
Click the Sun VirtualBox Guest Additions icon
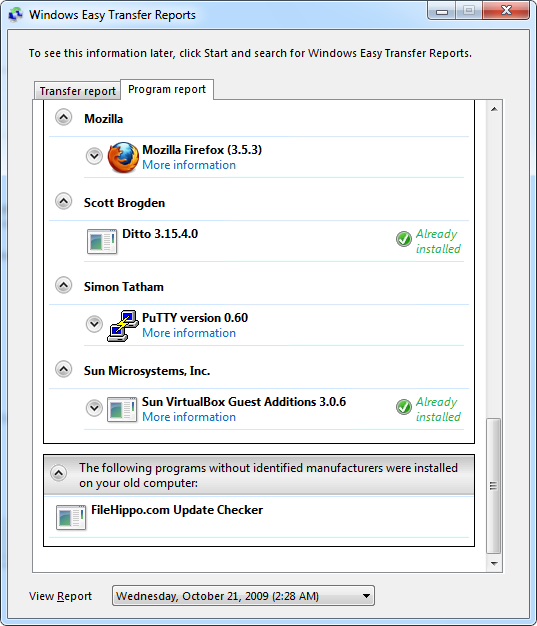coord(122,409)
